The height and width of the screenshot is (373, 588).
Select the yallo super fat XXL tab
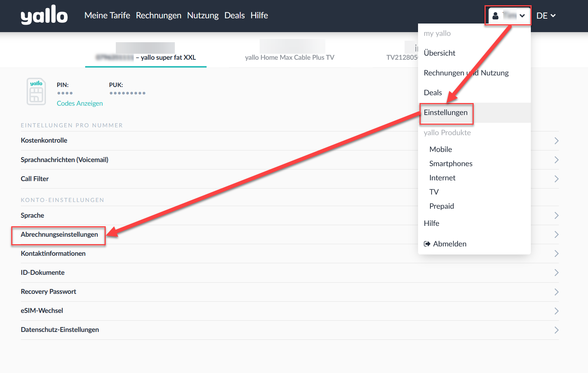(146, 55)
